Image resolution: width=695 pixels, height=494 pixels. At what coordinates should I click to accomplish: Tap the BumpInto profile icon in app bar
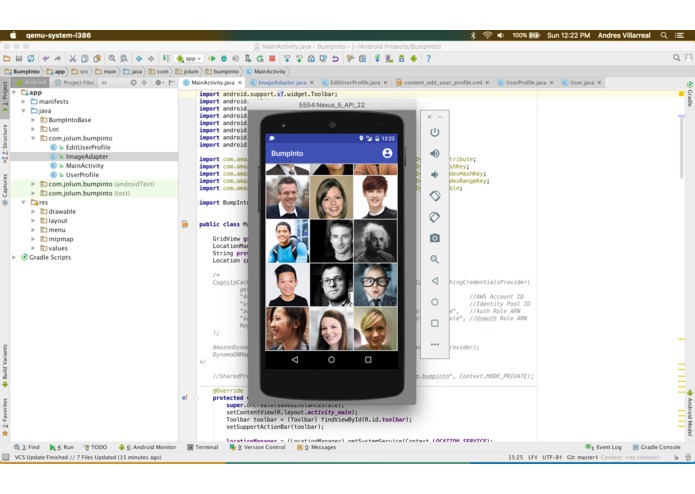[x=387, y=153]
